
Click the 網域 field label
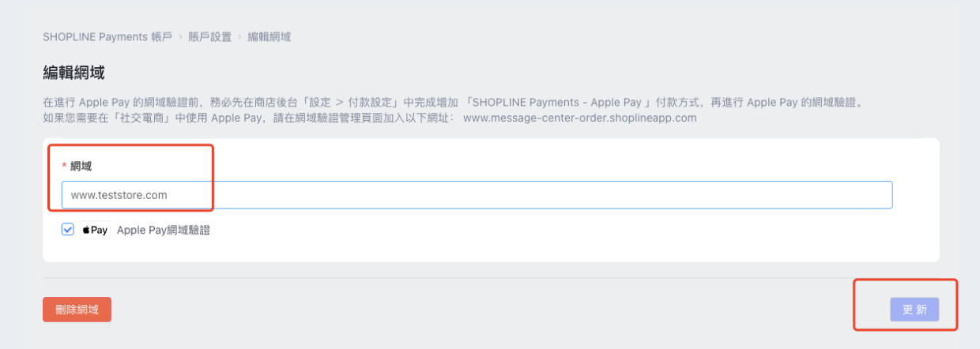[81, 166]
